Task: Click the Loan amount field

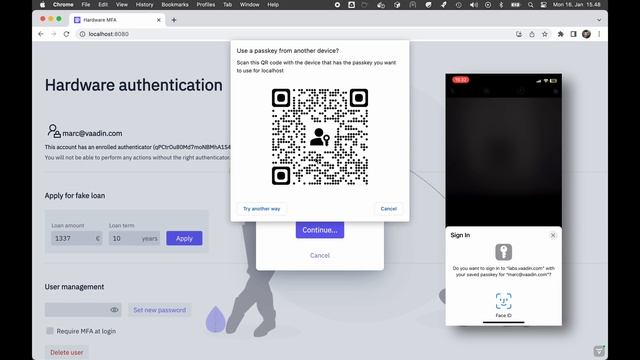Action: 77,238
